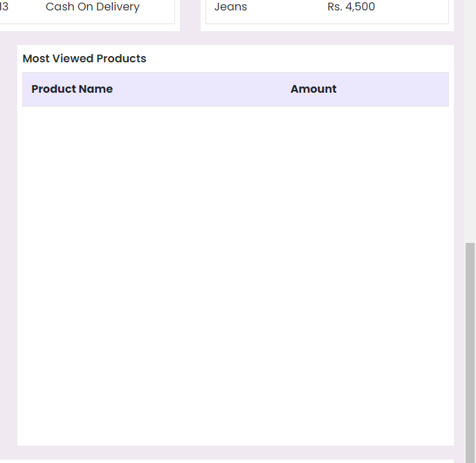Grab the vertical scrollbar thumb
Viewport: 476px width, 463px height.
(470, 353)
